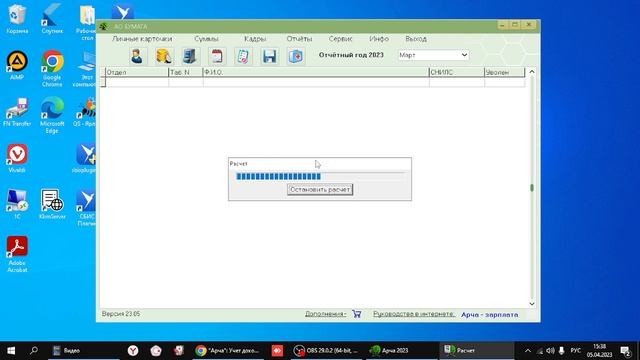Image resolution: width=640 pixels, height=360 pixels.
Task: Click the Версия 23.05 status text
Action: [x=121, y=314]
